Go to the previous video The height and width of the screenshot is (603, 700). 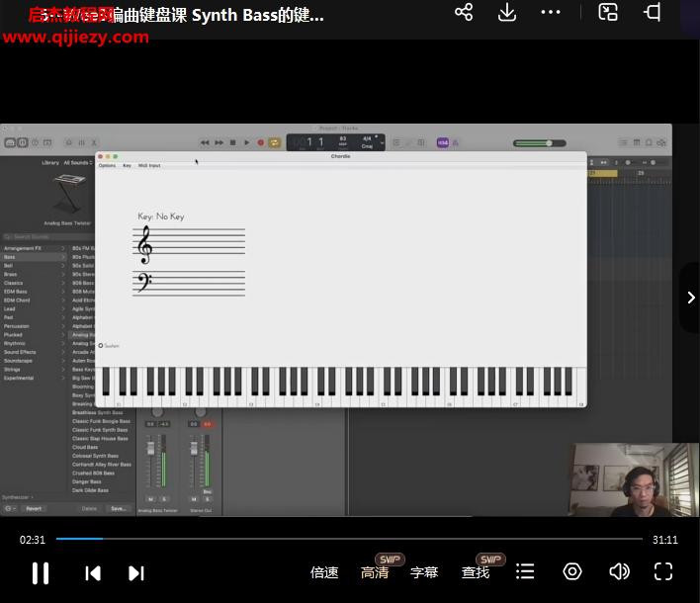pyautogui.click(x=92, y=572)
